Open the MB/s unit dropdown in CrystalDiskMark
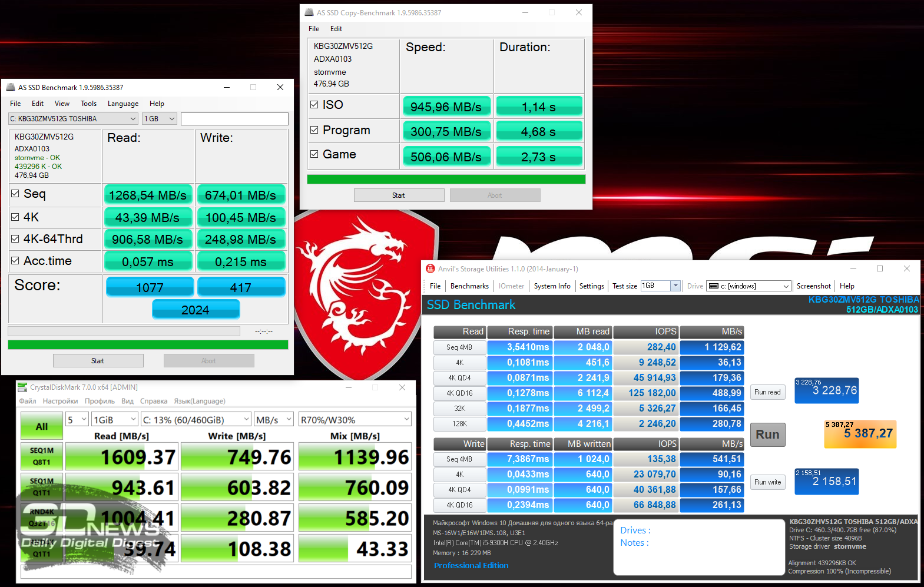The width and height of the screenshot is (924, 587). tap(274, 420)
